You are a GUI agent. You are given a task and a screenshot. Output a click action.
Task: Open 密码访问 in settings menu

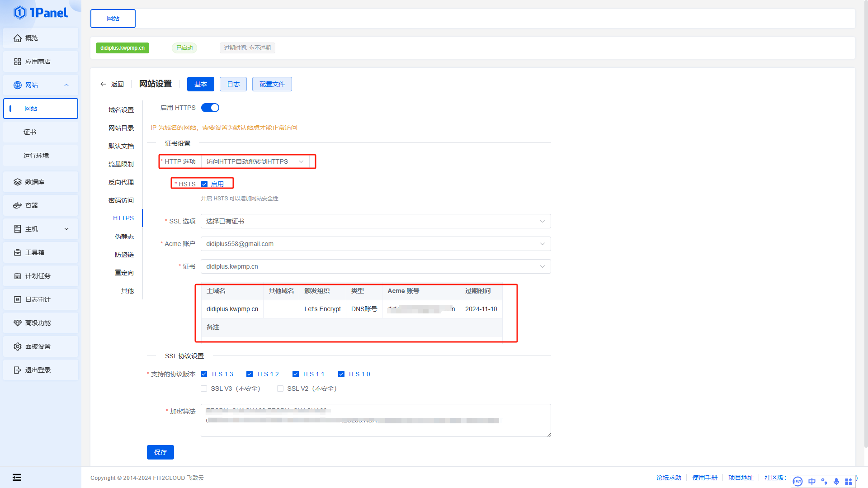(121, 200)
